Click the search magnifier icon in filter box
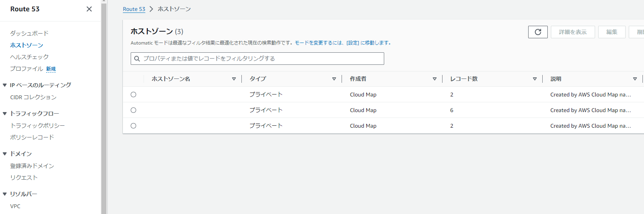Image resolution: width=644 pixels, height=214 pixels. (137, 59)
